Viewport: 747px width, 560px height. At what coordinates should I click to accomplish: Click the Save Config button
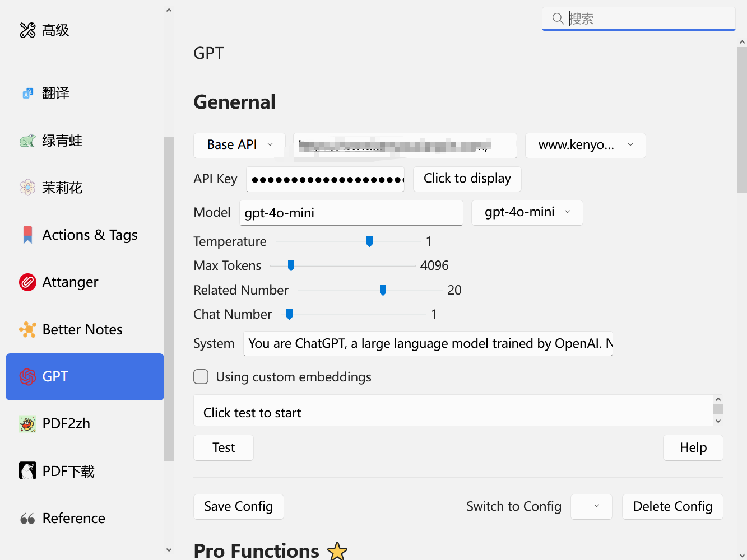239,506
